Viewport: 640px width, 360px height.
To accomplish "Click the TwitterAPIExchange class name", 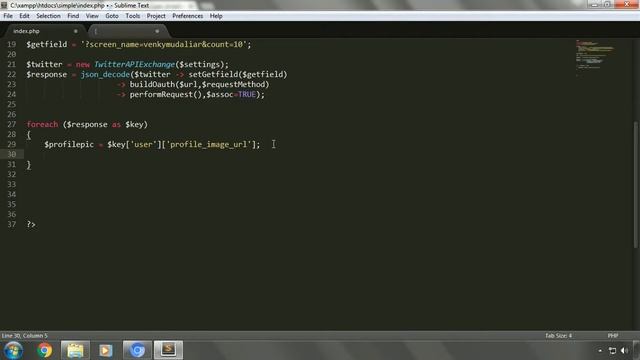I will 134,64.
